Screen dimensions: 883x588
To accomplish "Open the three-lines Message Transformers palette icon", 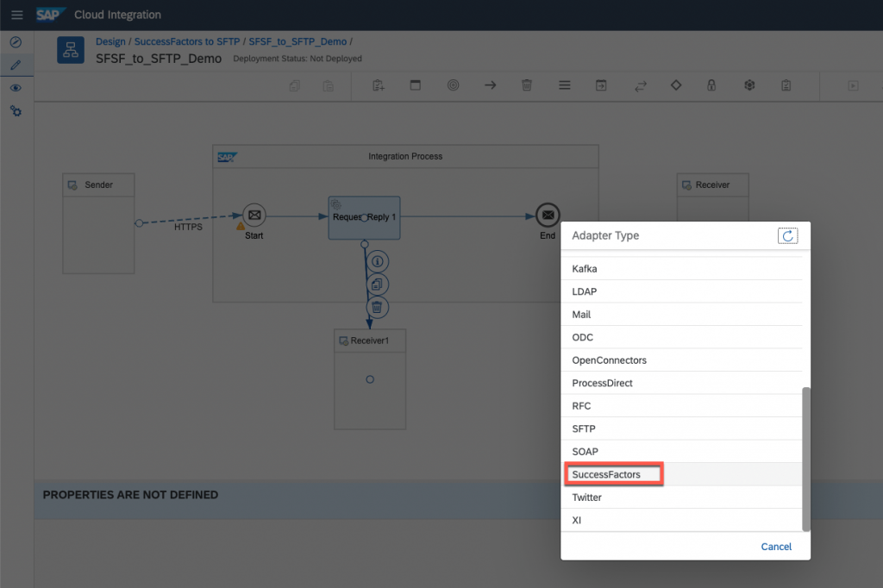I will click(x=565, y=85).
